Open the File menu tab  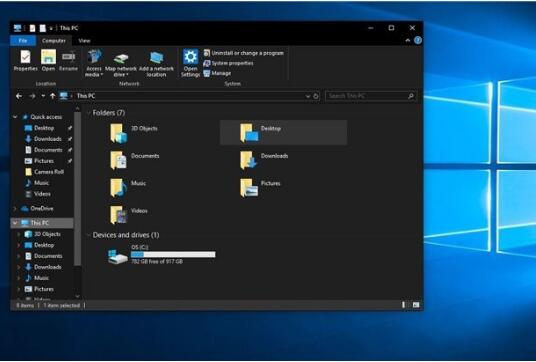pyautogui.click(x=23, y=41)
